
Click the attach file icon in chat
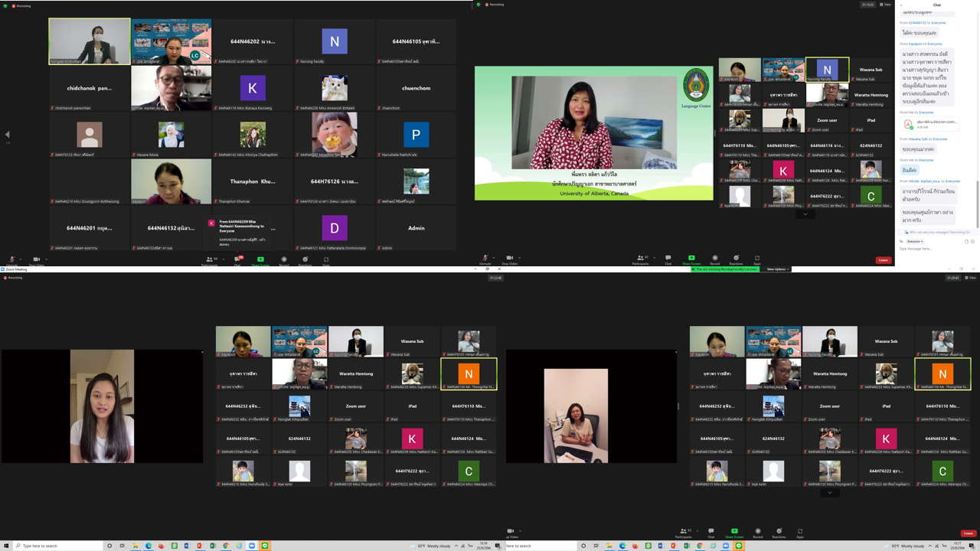pos(966,241)
